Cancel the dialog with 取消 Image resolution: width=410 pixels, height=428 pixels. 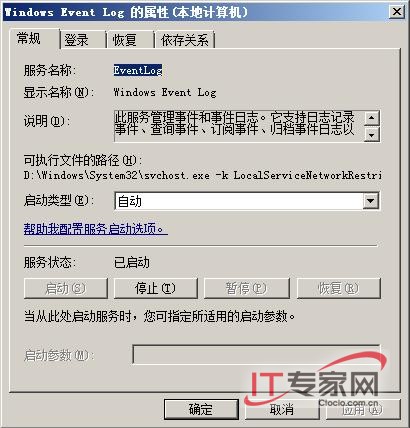coord(282,409)
